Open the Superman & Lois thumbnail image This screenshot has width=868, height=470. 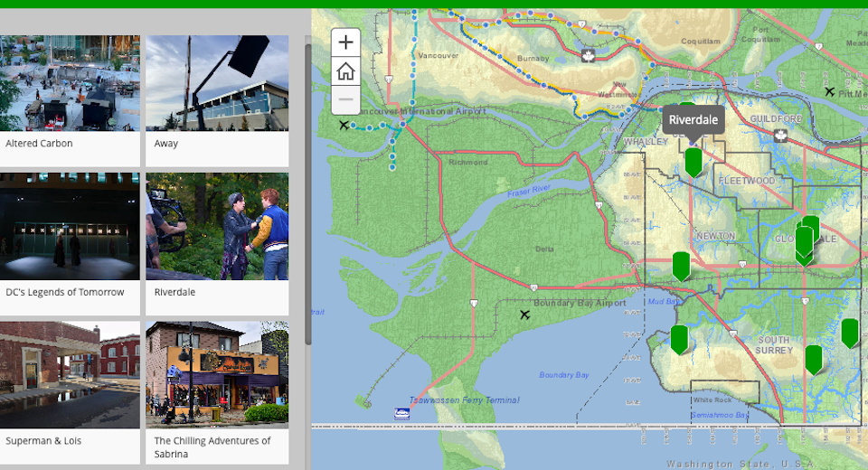coord(70,375)
